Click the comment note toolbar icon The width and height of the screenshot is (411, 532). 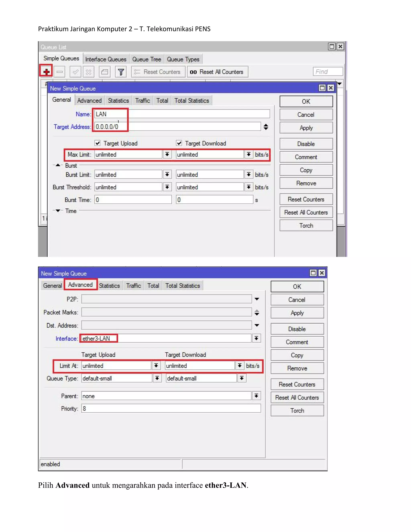(x=105, y=72)
